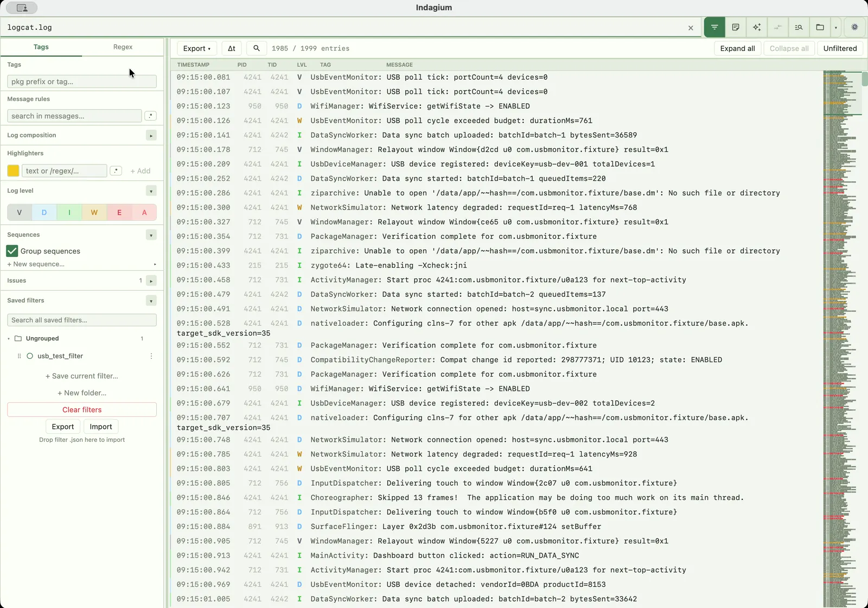Click the open folder toolbar icon
This screenshot has width=868, height=608.
tap(820, 27)
